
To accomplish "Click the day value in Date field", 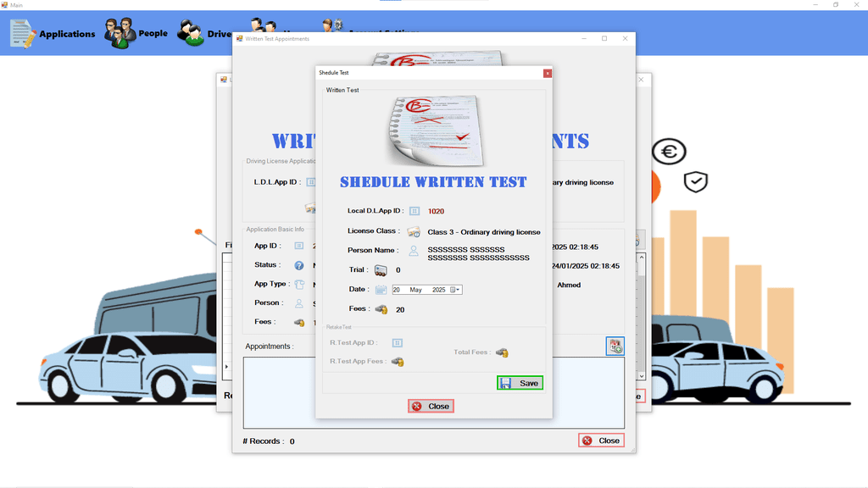I will click(397, 290).
